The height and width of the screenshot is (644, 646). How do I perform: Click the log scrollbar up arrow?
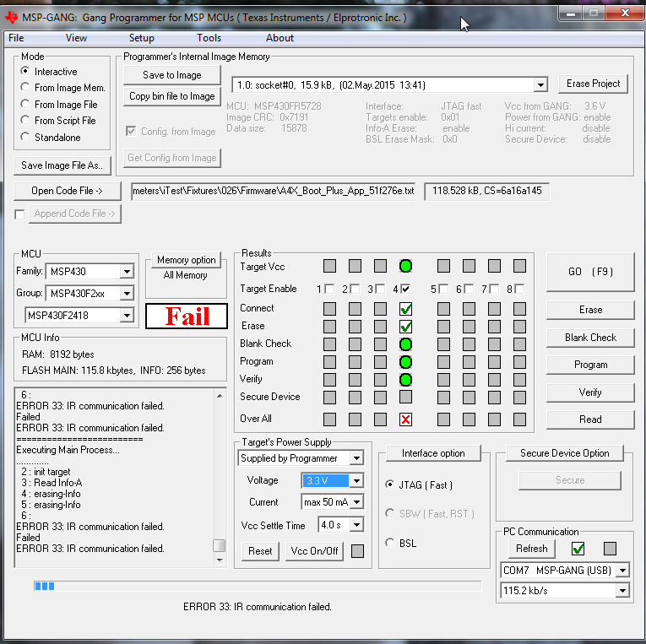tap(220, 396)
